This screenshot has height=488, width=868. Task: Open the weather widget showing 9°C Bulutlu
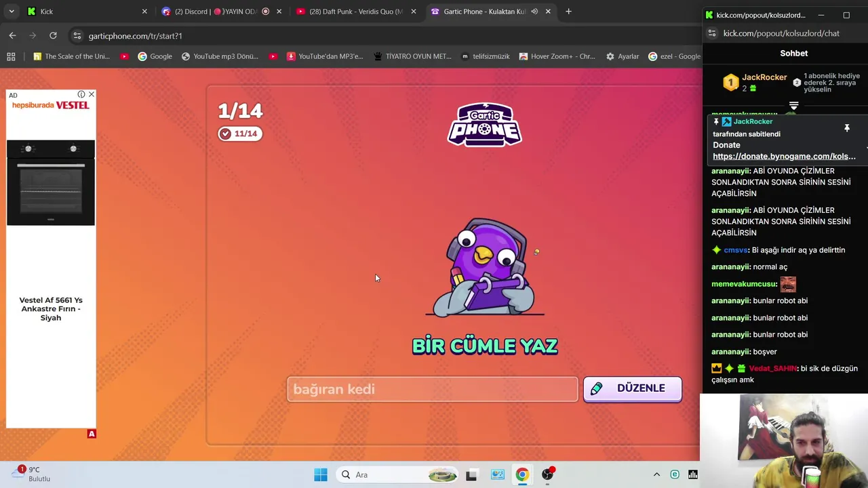pos(31,474)
